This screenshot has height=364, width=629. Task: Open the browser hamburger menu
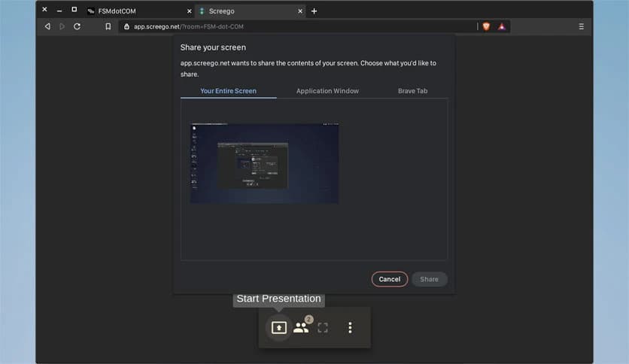point(581,26)
